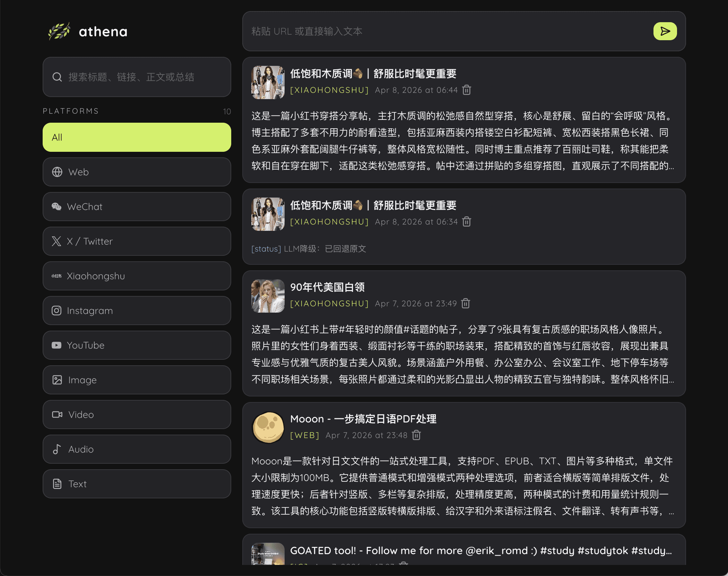Click the X/Twitter icon in sidebar
This screenshot has height=576, width=728.
tap(57, 241)
